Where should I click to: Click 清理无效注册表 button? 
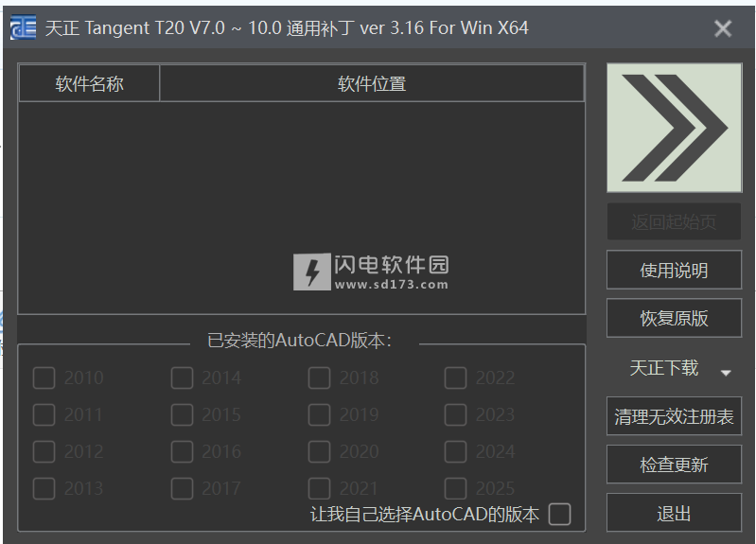tap(674, 416)
